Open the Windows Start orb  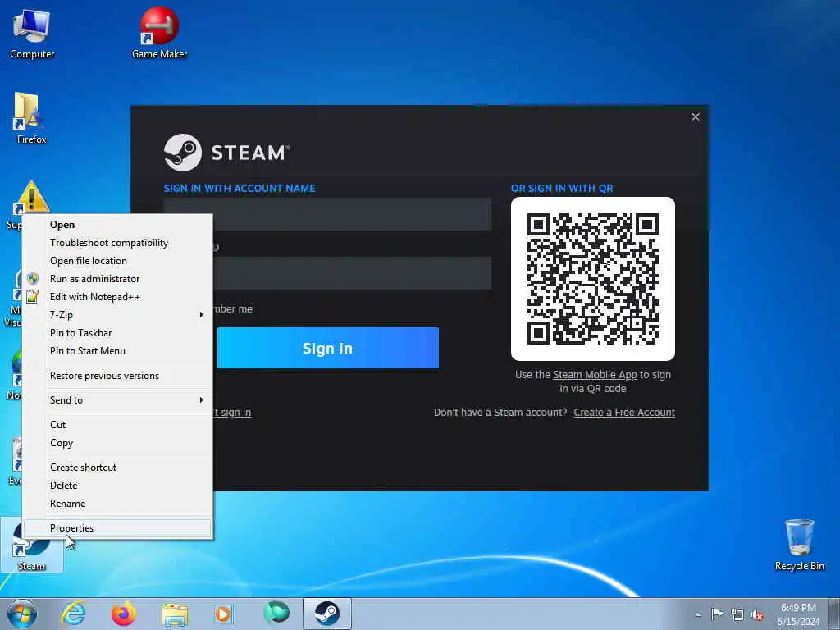[22, 614]
